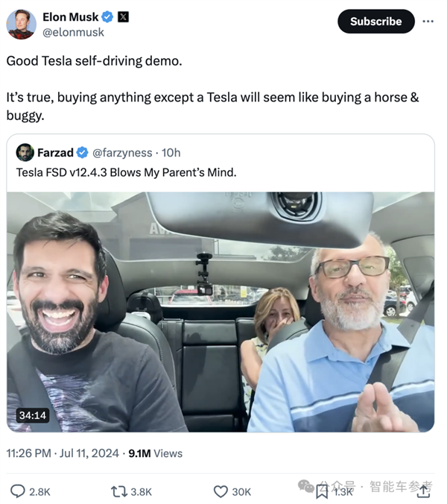Open quoted tweet text about Tesla FSD v12.4.3
Viewport: 447px width, 504px height.
point(126,173)
